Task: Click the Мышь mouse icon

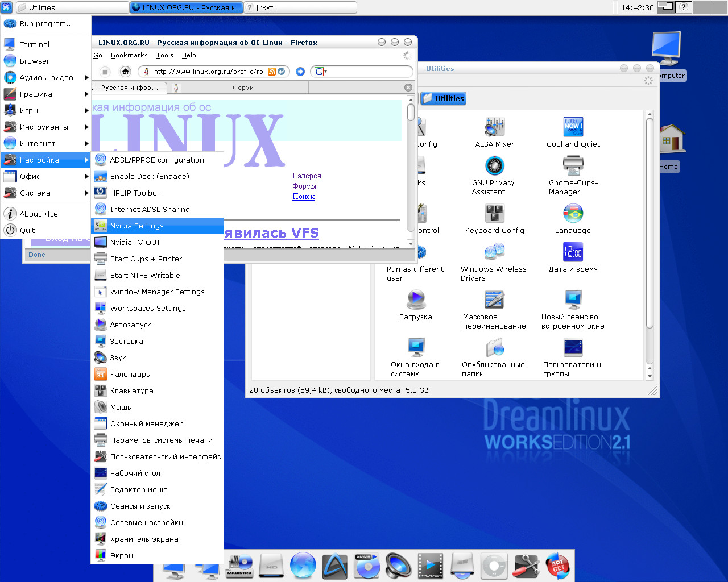Action: coord(101,407)
